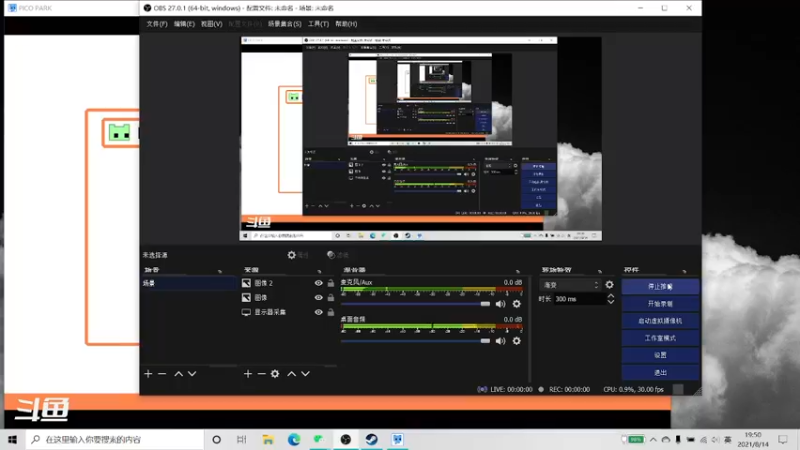Open settings gear for 桌面音频 channel

(516, 341)
